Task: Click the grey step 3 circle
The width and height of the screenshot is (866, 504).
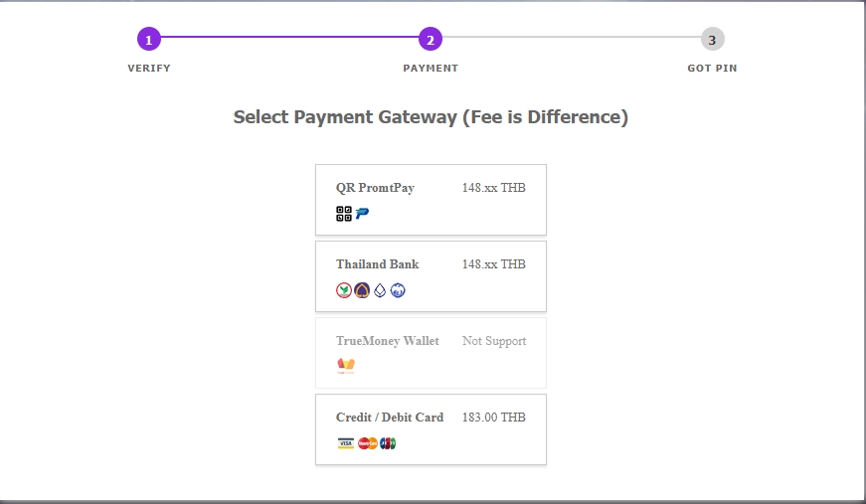Action: [x=713, y=39]
